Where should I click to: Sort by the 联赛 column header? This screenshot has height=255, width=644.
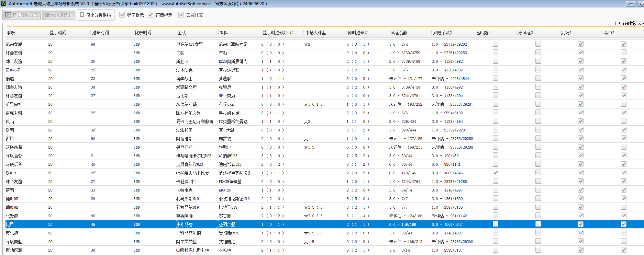pos(11,33)
